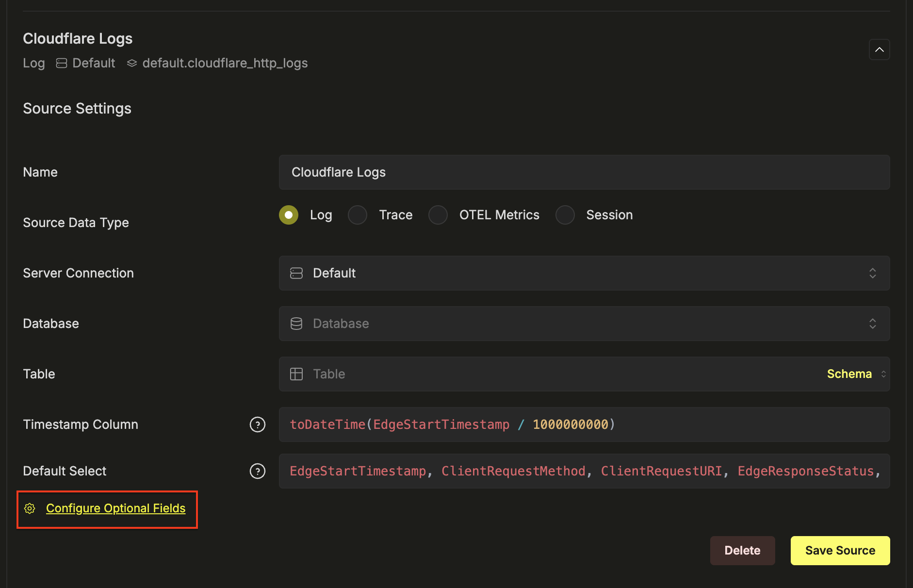This screenshot has height=588, width=913.
Task: Click the Save Source button
Action: click(840, 551)
